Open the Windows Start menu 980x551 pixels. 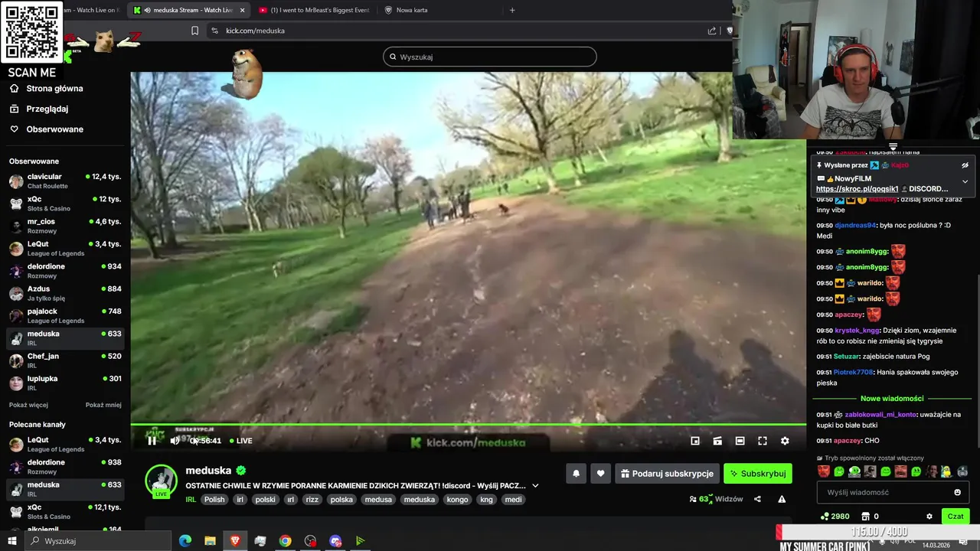(12, 541)
